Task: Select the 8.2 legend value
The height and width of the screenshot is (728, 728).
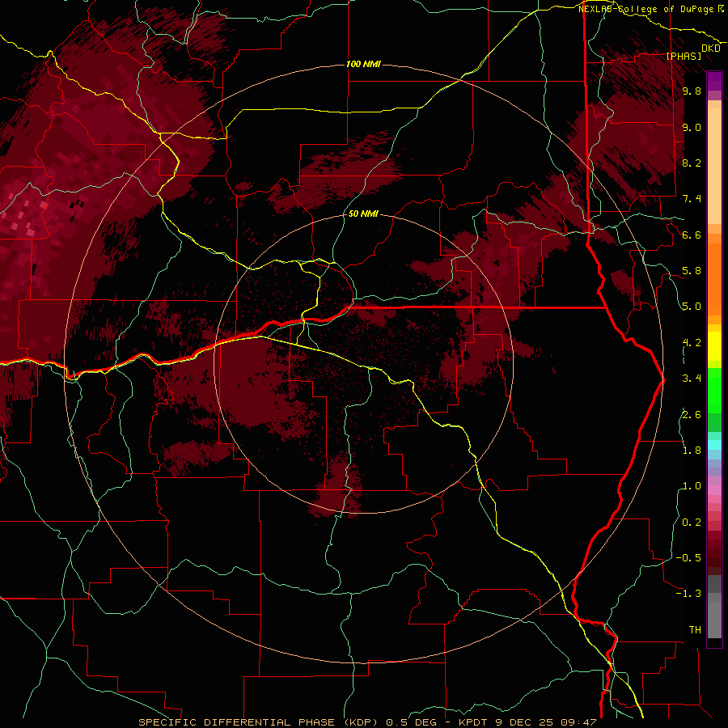Action: coord(692,163)
